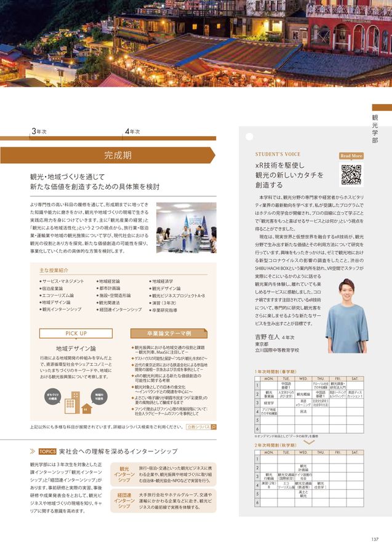Select 都市計画論 in course list

click(x=108, y=288)
